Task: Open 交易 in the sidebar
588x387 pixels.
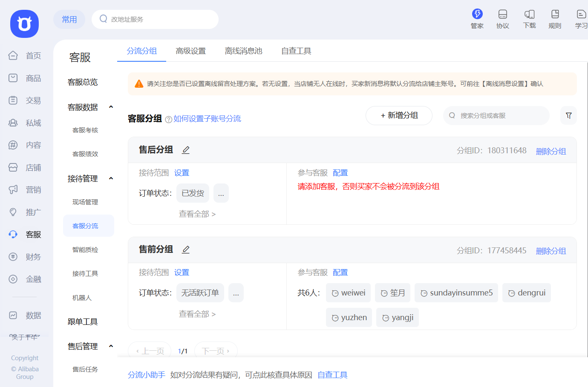Action: pos(25,100)
